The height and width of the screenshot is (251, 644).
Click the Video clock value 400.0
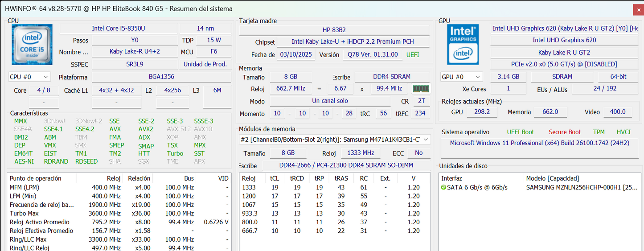(617, 112)
